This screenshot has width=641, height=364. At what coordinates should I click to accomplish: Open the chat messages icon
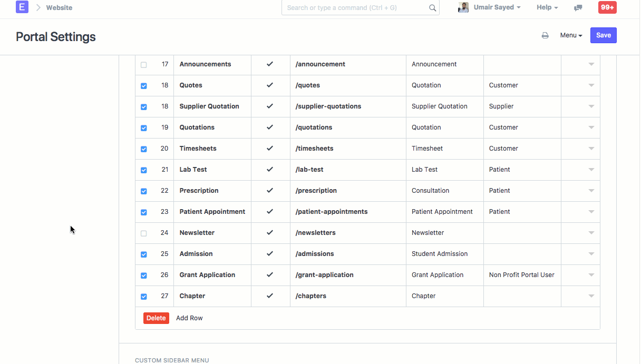(578, 7)
